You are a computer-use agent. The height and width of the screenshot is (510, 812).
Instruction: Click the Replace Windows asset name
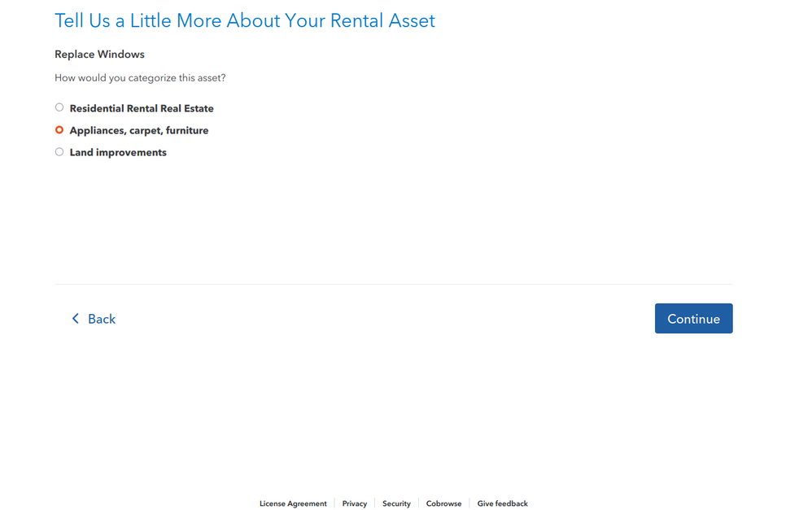pyautogui.click(x=99, y=54)
